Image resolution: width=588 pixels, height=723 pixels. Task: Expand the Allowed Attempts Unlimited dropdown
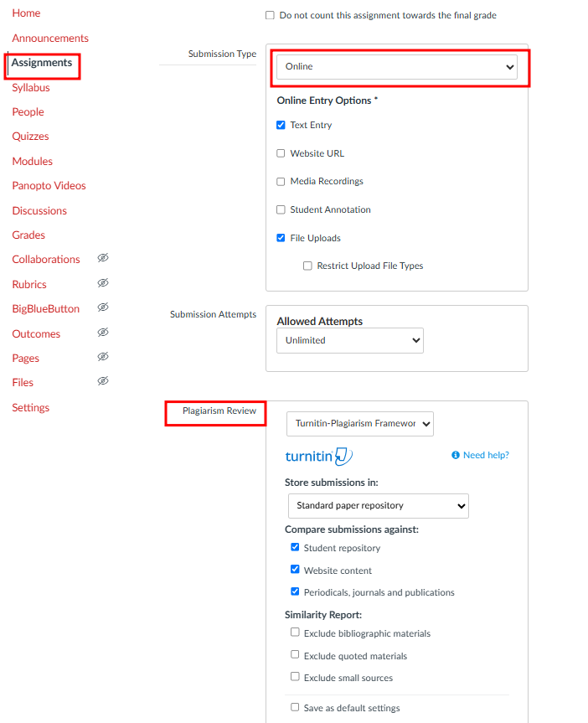click(349, 341)
